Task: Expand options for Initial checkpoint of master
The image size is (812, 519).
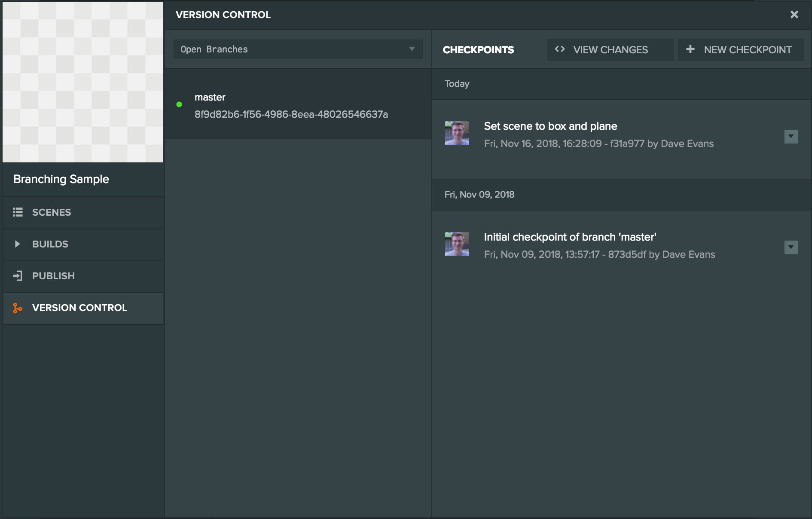Action: click(x=791, y=247)
